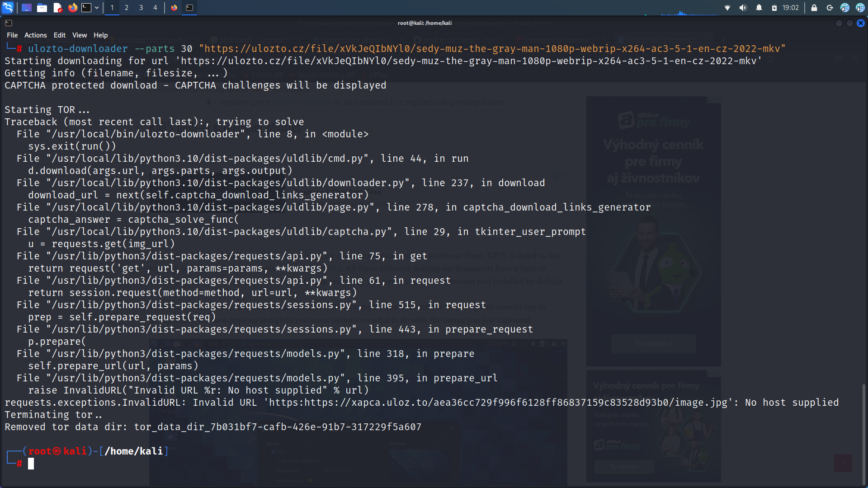
Task: Mute audio via the speaker icon
Action: (743, 7)
